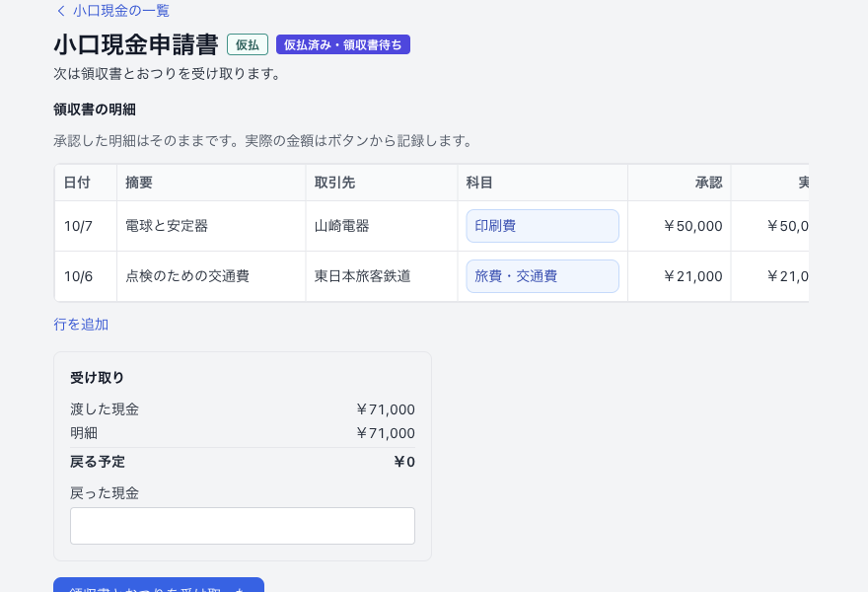868x592 pixels.
Task: Focus the 戻った現金 input field
Action: click(x=243, y=526)
